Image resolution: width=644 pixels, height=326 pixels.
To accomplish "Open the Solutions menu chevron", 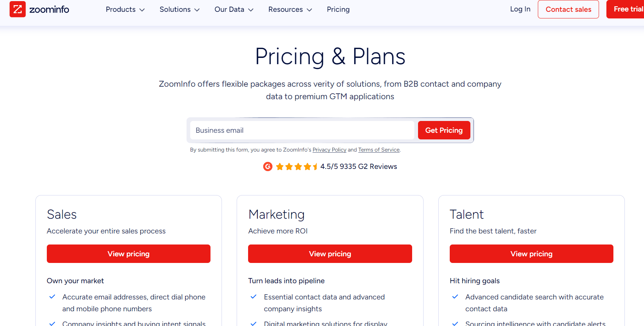I will pos(198,10).
